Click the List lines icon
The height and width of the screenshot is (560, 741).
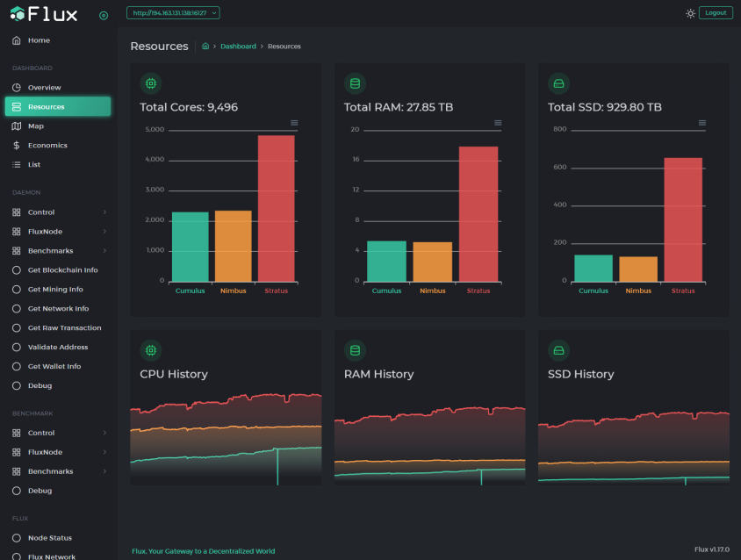coord(17,164)
